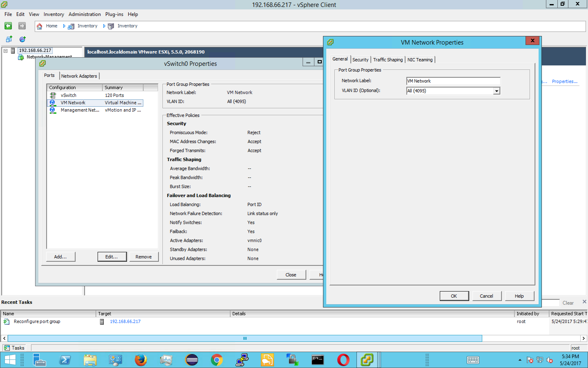Click Close in vSwitch0 Properties
The width and height of the screenshot is (588, 368).
click(291, 275)
